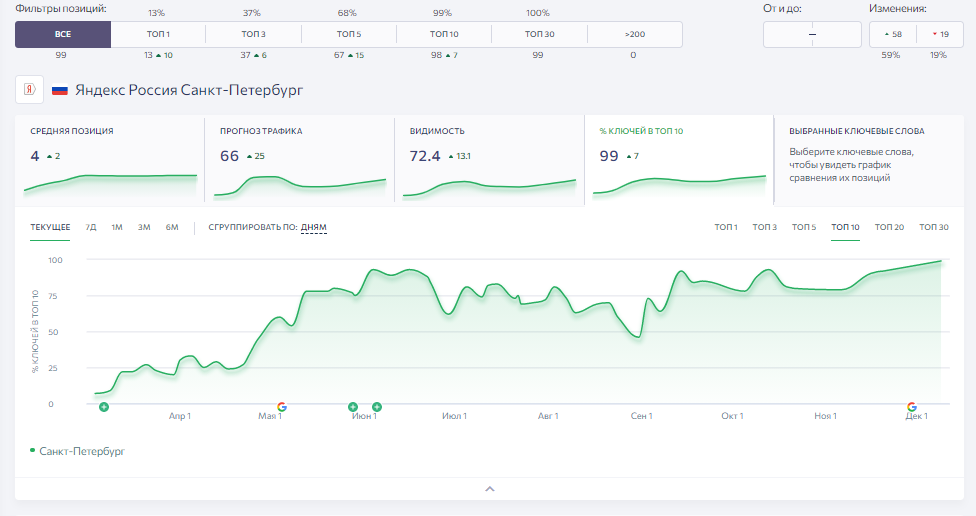This screenshot has height=516, width=976.
Task: Click the Google update marker near May 1
Action: click(x=282, y=407)
